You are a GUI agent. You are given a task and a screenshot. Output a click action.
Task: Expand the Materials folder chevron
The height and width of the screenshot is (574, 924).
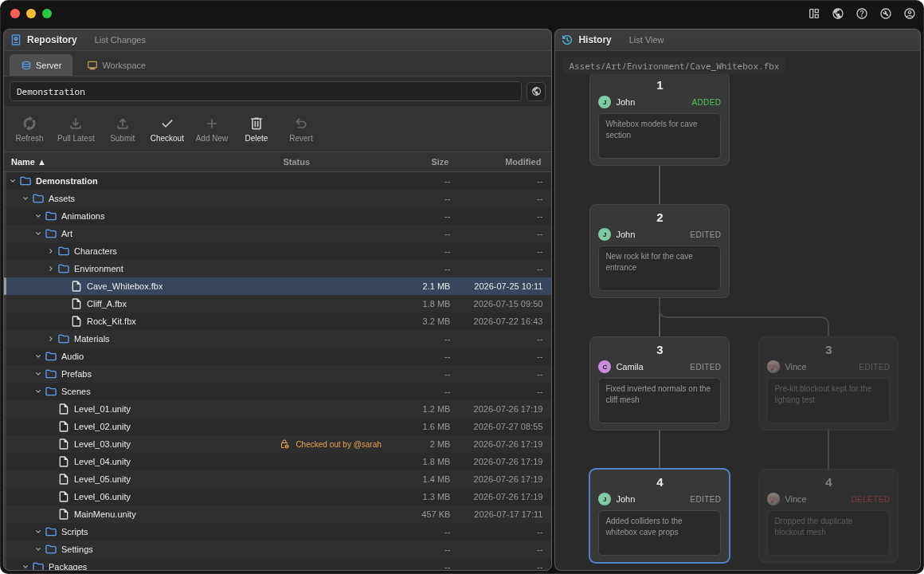tap(51, 339)
